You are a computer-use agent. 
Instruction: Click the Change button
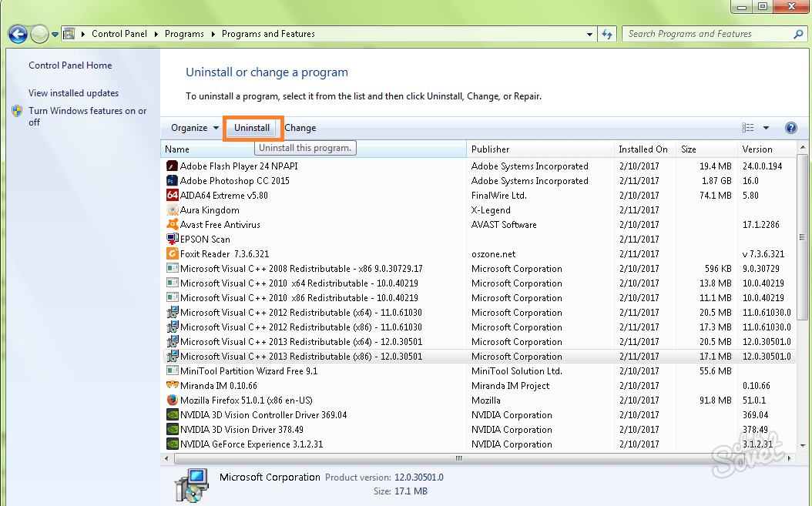[x=300, y=128]
